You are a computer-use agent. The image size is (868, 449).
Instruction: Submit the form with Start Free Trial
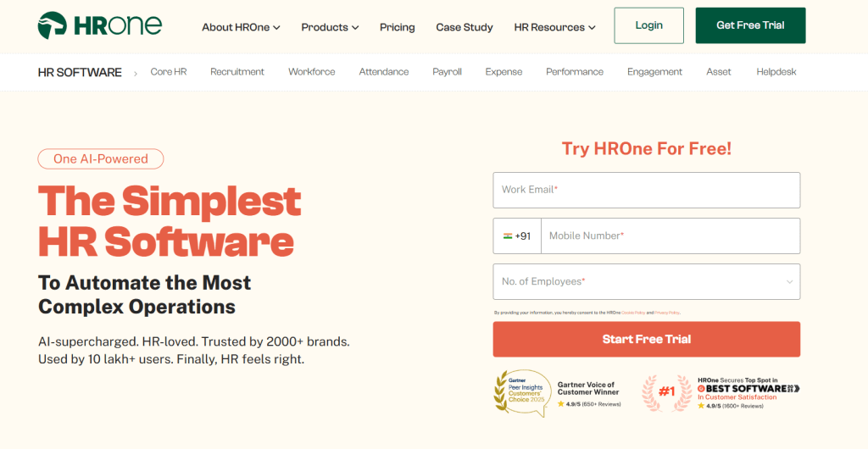[x=646, y=339]
